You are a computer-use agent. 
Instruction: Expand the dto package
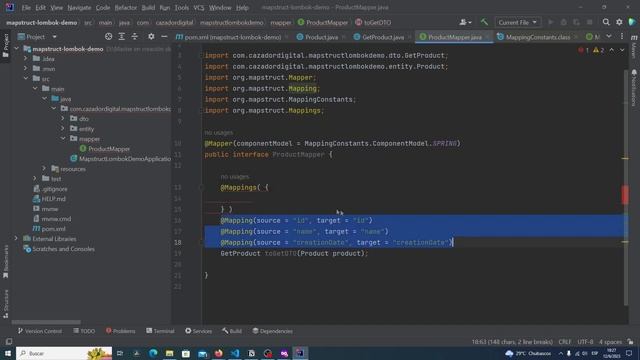(x=63, y=118)
